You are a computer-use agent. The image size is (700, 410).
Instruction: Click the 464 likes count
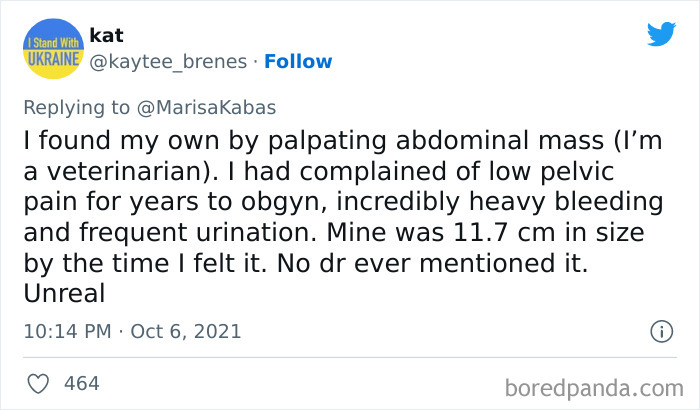[81, 383]
